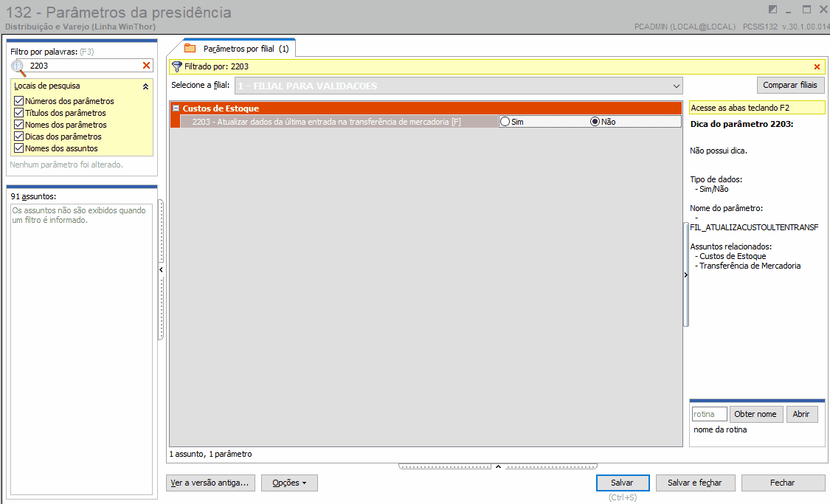The width and height of the screenshot is (830, 504).
Task: Collapse the Custos de Estoque group
Action: point(176,108)
